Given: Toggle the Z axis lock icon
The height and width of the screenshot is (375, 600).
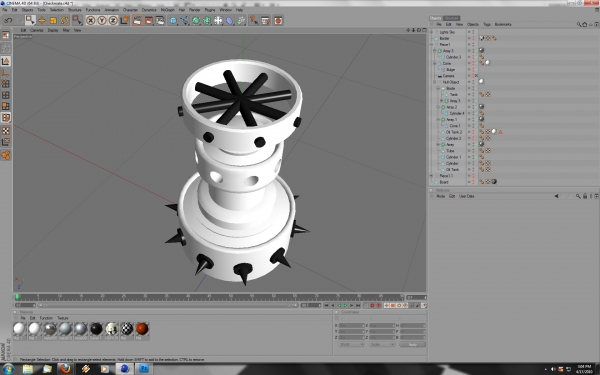Looking at the screenshot, I should pyautogui.click(x=113, y=20).
